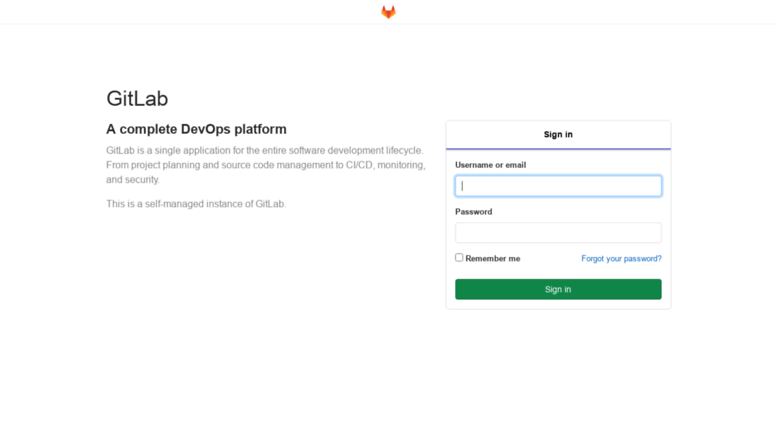The width and height of the screenshot is (777, 423).
Task: Click the paragraph starting 'GitLab is a single application'
Action: click(266, 165)
